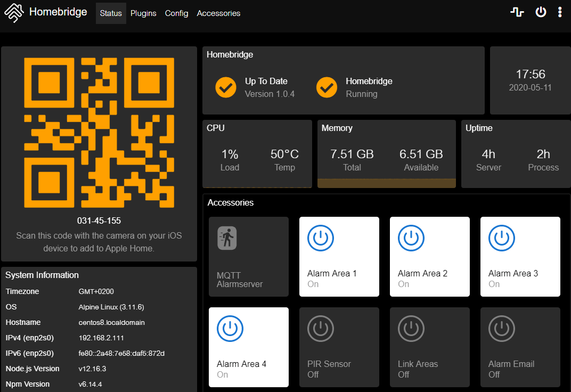Image resolution: width=571 pixels, height=392 pixels.
Task: Click the Up To Date checkmark icon
Action: coord(226,87)
